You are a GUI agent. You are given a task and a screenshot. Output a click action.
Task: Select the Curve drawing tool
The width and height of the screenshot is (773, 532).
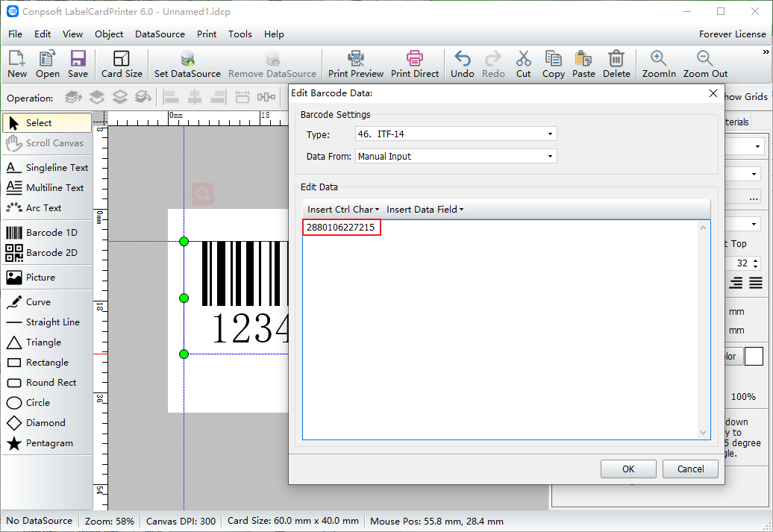(47, 301)
